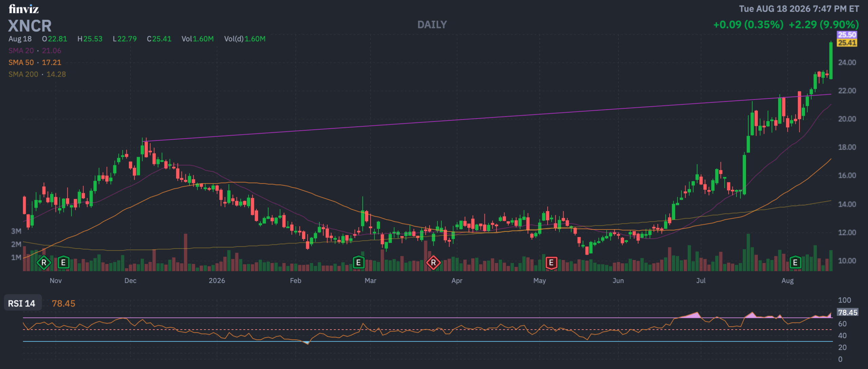This screenshot has width=868, height=369.
Task: Click the XNCR ticker symbol
Action: coord(30,26)
